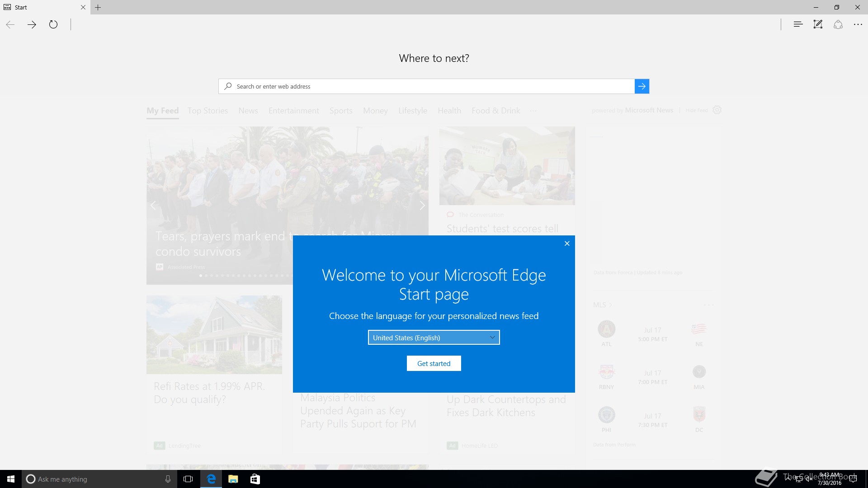The width and height of the screenshot is (868, 488).
Task: Click the Search or enter web address field
Action: 426,86
